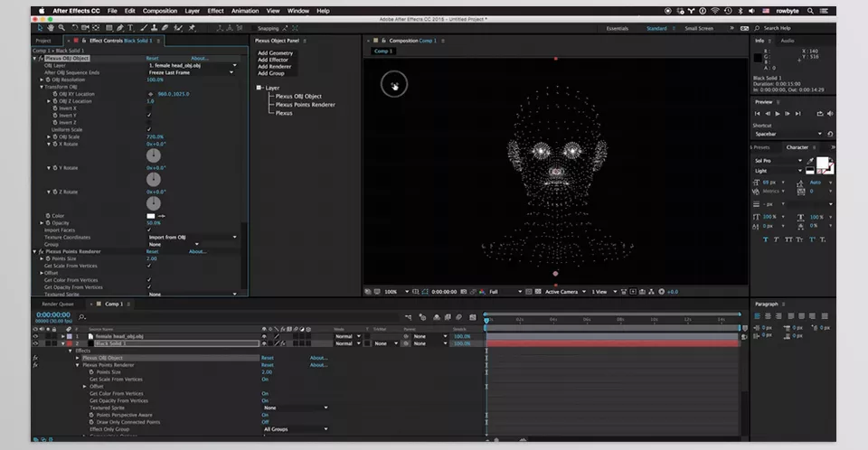Image resolution: width=868 pixels, height=450 pixels.
Task: Hide the female head_obj.obj layer eye
Action: point(35,336)
